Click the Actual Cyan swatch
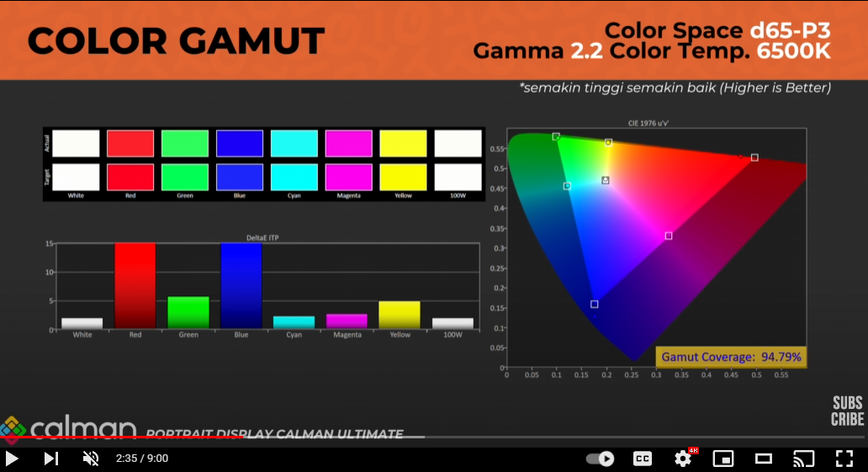Image resolution: width=868 pixels, height=472 pixels. click(294, 144)
